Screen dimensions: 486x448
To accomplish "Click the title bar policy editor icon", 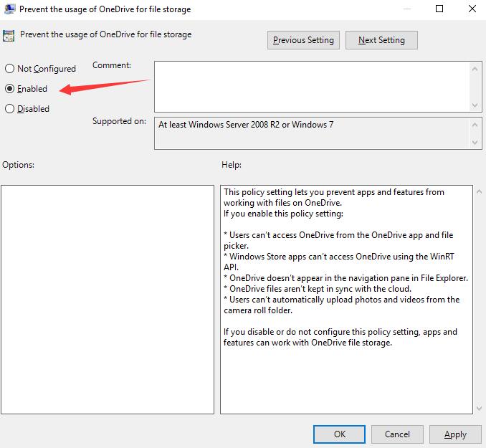I will tap(9, 9).
